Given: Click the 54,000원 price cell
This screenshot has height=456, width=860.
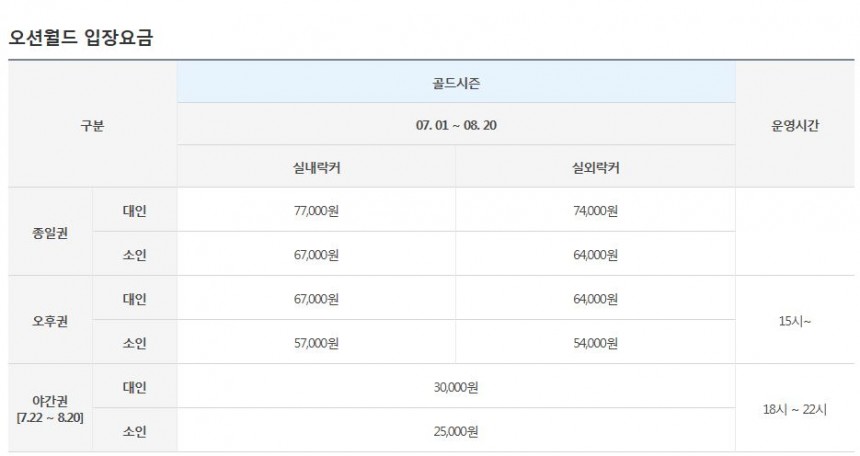Looking at the screenshot, I should point(596,343).
